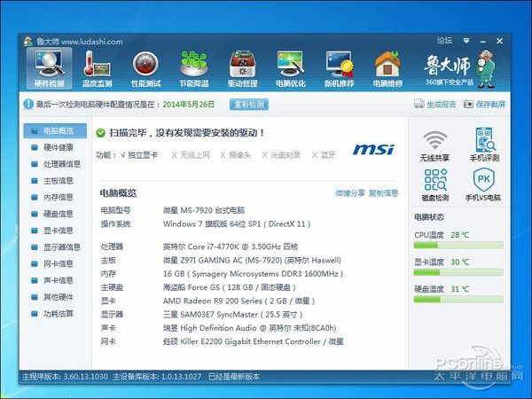Click the Core i7-4770K processor text
This screenshot has height=399, width=532.
coord(231,246)
